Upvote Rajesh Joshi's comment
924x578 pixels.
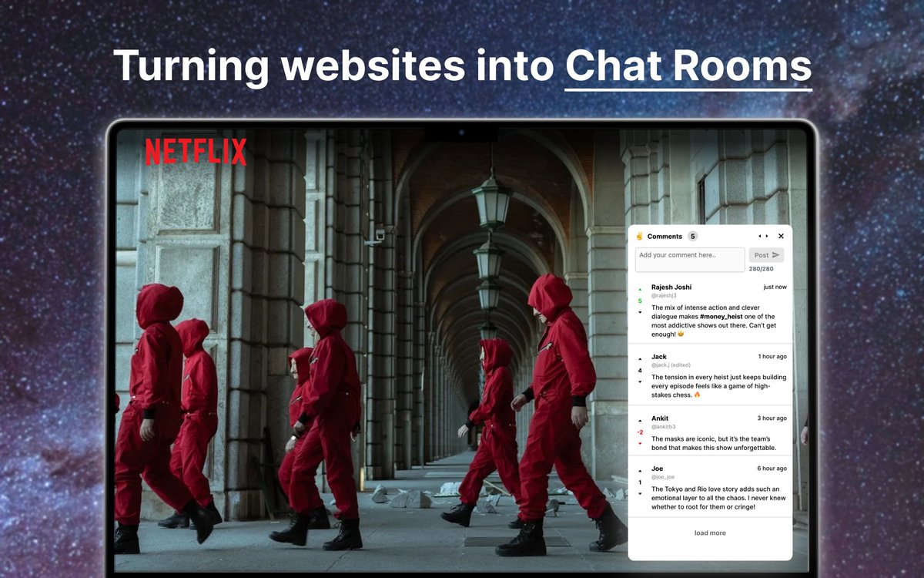pyautogui.click(x=640, y=290)
